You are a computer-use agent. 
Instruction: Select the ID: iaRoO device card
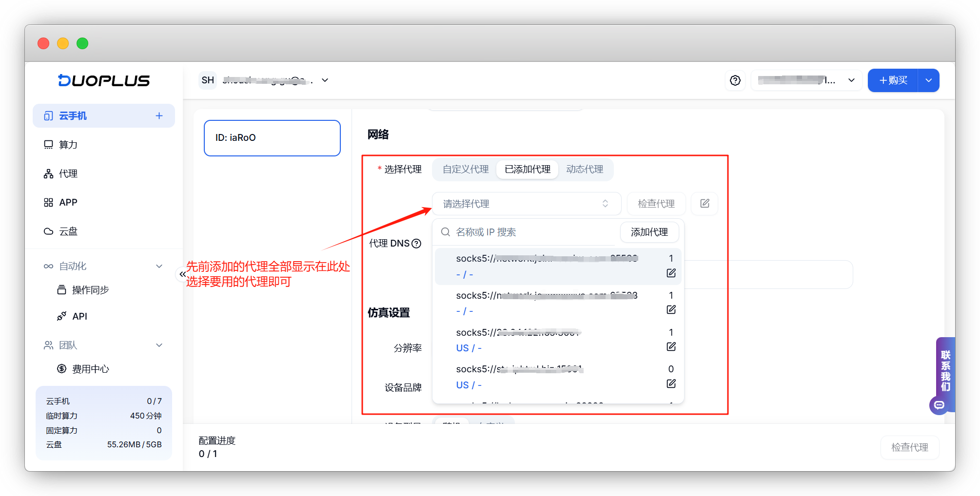click(x=272, y=138)
